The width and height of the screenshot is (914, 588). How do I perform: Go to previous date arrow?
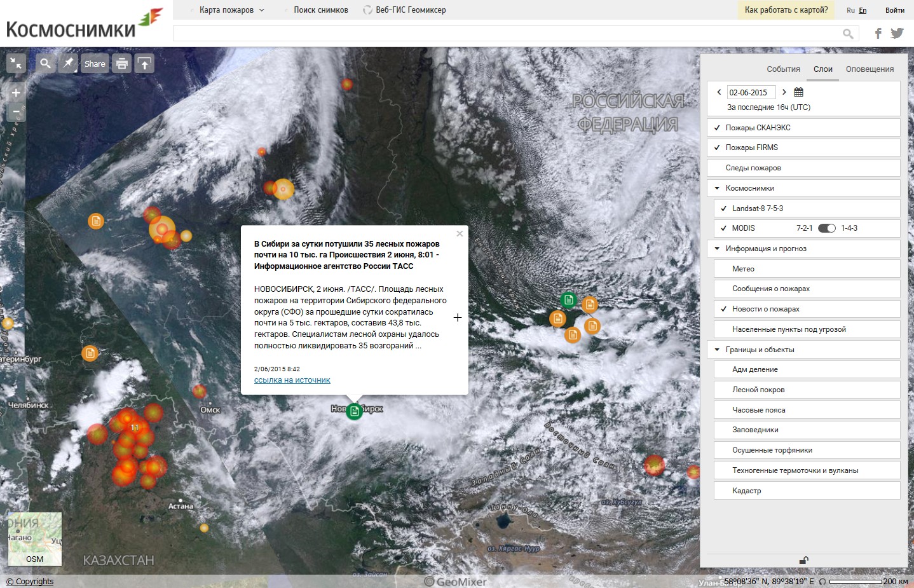[x=719, y=92]
